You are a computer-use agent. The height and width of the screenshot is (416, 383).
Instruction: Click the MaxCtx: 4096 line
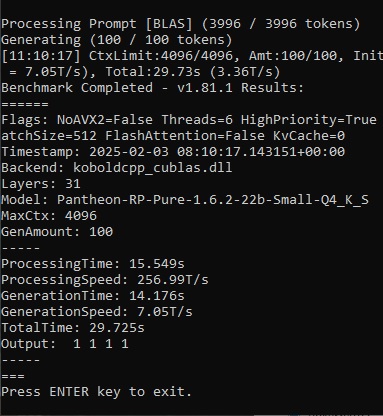(x=49, y=216)
